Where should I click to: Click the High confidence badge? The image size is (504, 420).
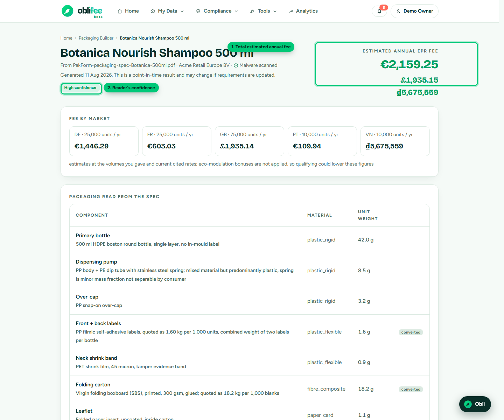(81, 88)
